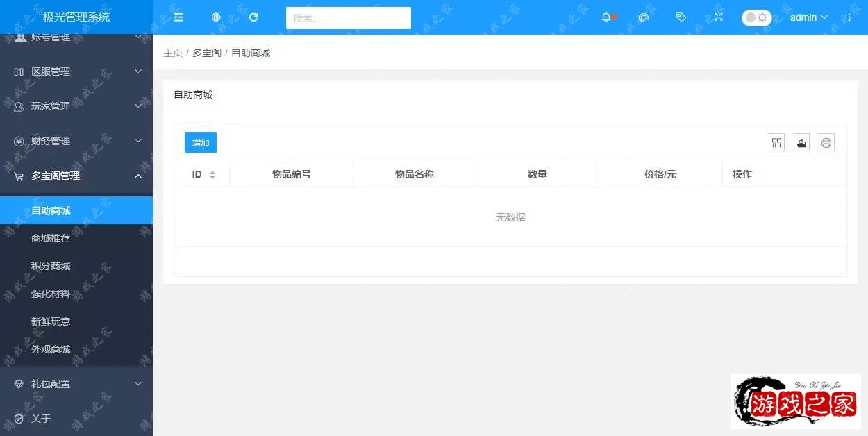The width and height of the screenshot is (868, 436).
Task: Click the tag icon in header
Action: pos(681,17)
